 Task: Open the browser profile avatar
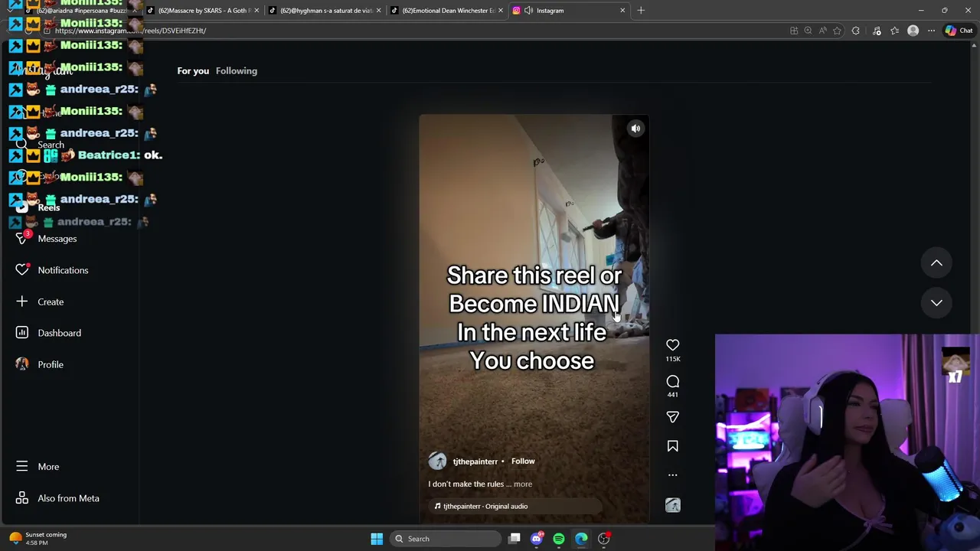click(x=913, y=31)
